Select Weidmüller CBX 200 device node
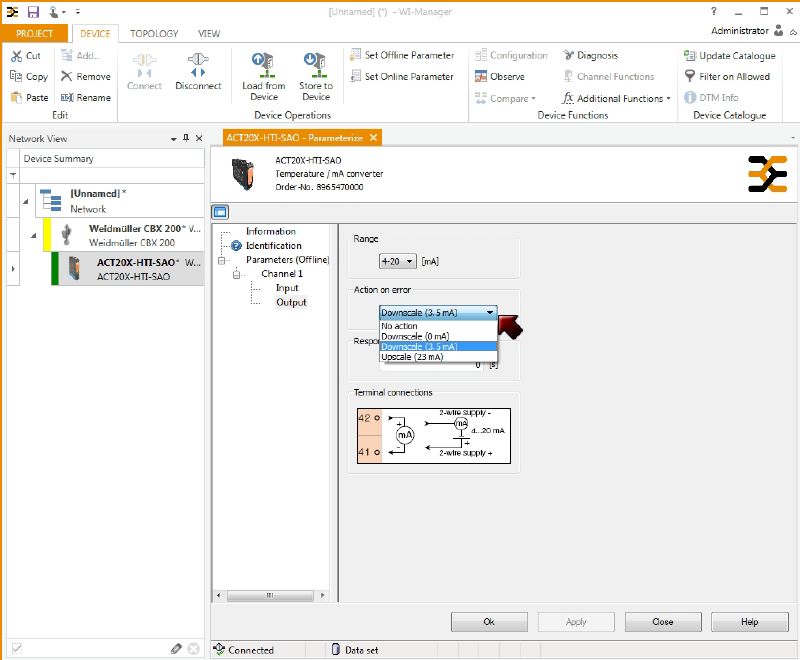 [x=132, y=235]
